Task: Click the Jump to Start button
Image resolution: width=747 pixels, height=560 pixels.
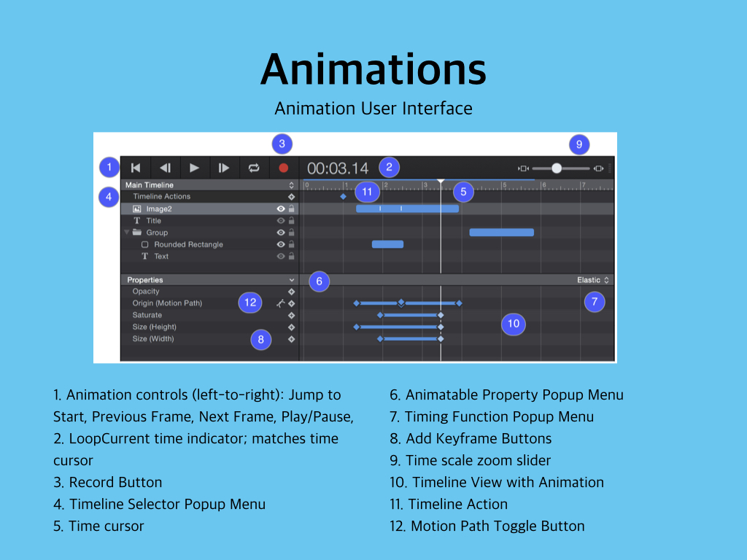Action: click(x=136, y=168)
